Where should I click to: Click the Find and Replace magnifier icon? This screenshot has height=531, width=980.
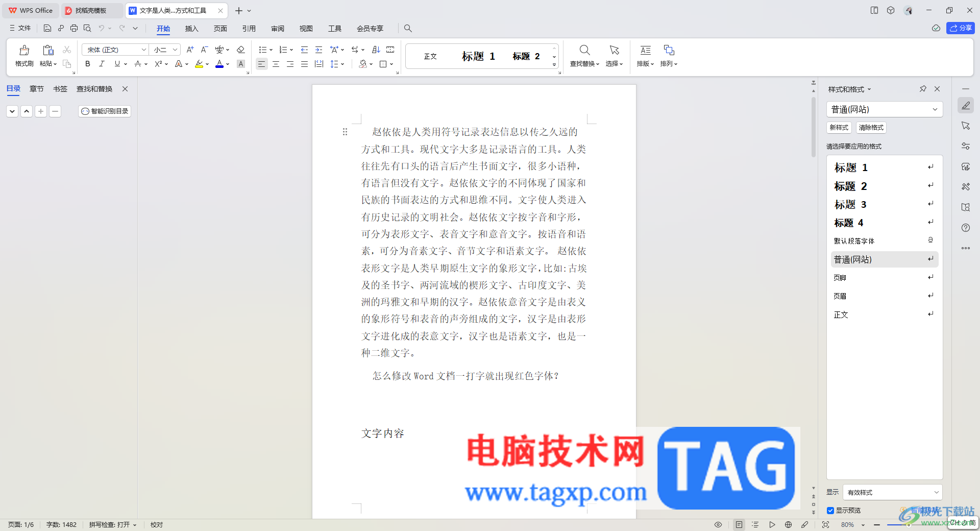pos(584,50)
